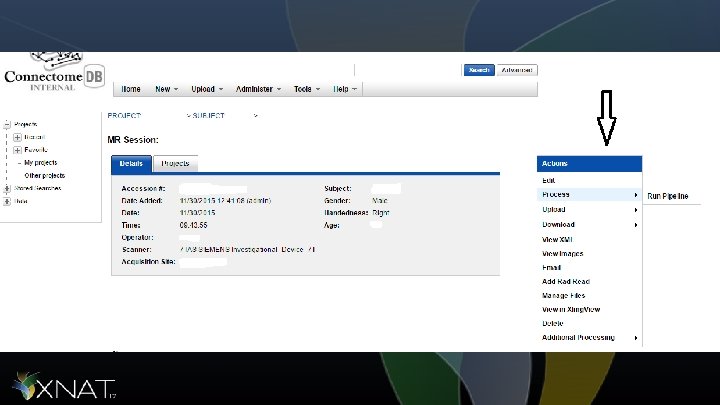This screenshot has height=405, width=720.
Task: Select the Stored Searches tree label
Action: tap(38, 188)
